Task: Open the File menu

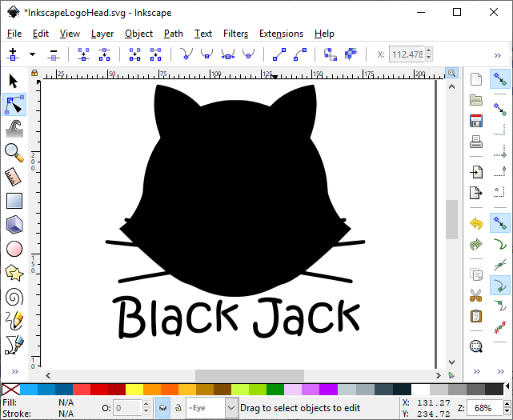Action: pyautogui.click(x=14, y=34)
